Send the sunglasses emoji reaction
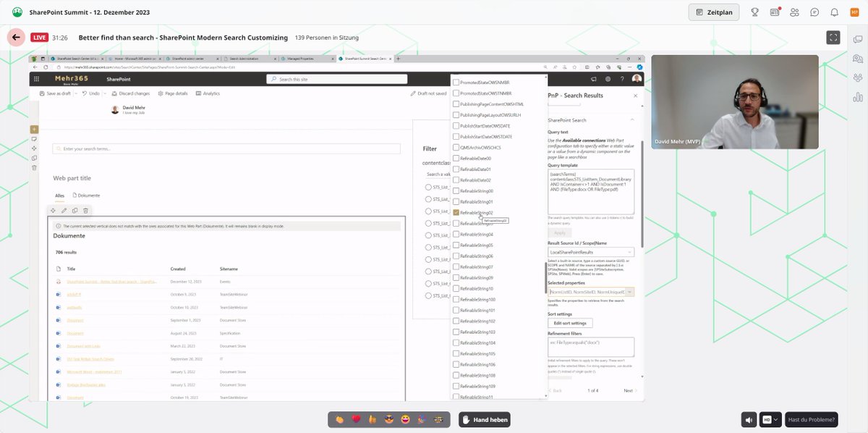This screenshot has width=868, height=433. [389, 419]
